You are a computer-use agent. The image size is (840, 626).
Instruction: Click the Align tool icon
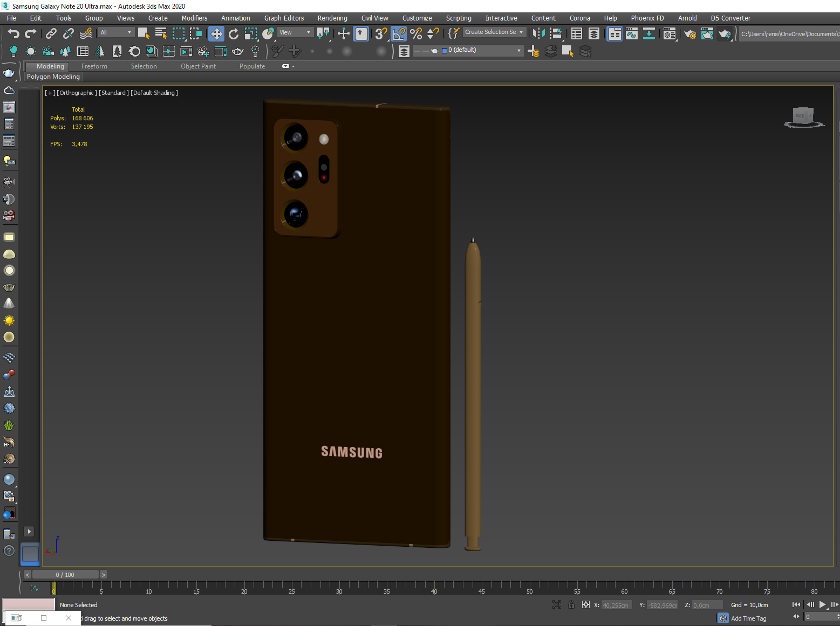click(556, 33)
